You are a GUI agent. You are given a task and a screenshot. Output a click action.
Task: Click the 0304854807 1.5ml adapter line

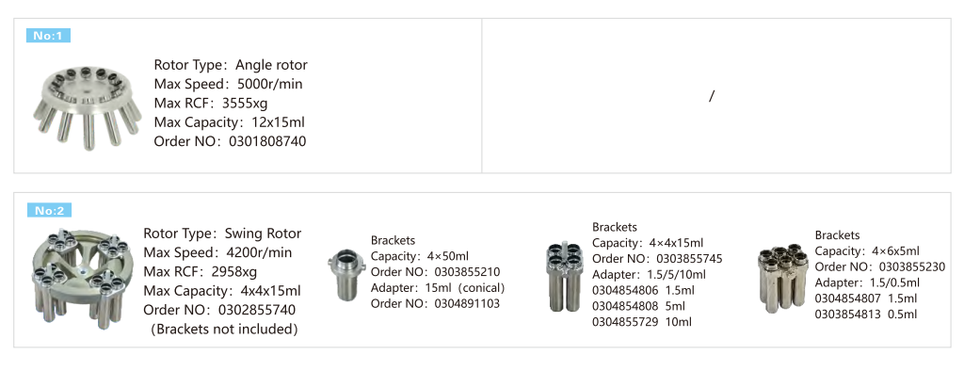point(866,298)
